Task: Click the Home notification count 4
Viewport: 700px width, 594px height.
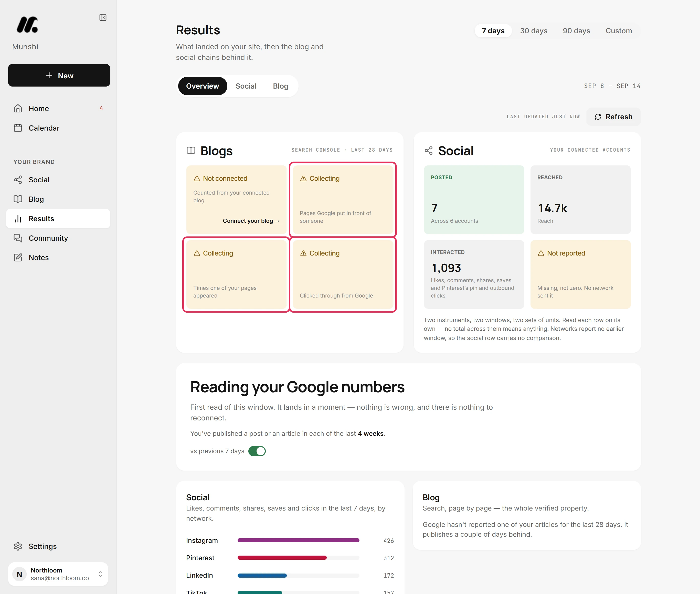Action: click(101, 108)
